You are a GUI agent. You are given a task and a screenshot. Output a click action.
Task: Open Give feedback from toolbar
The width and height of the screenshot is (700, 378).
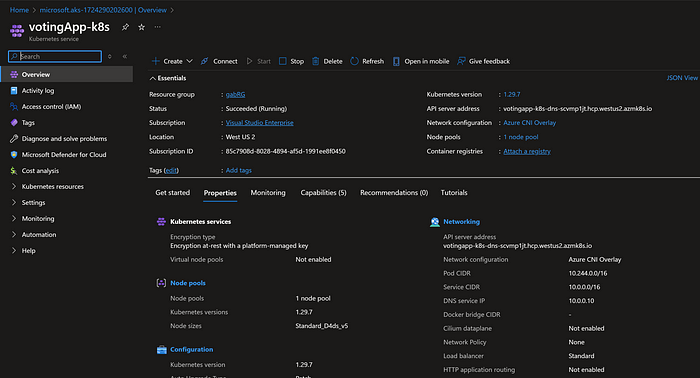click(x=483, y=61)
